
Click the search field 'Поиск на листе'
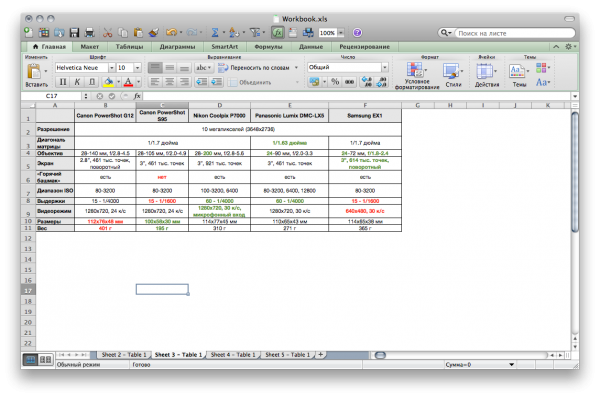[x=515, y=33]
